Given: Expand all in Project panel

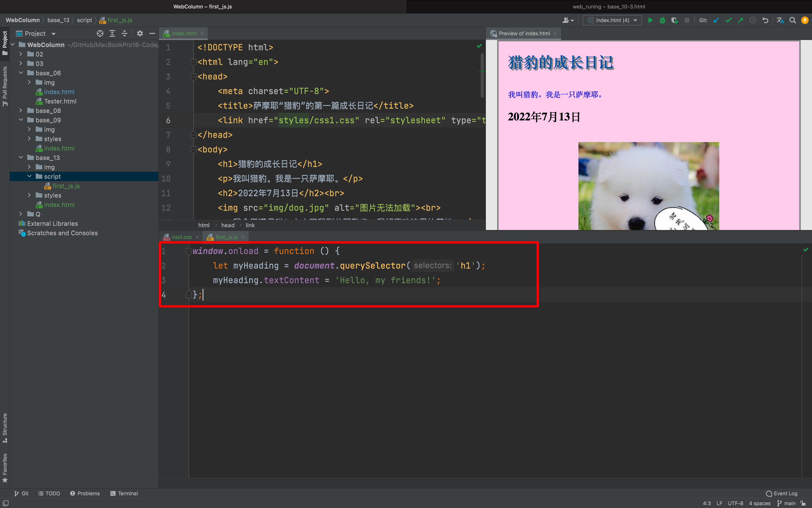Looking at the screenshot, I should [x=112, y=33].
